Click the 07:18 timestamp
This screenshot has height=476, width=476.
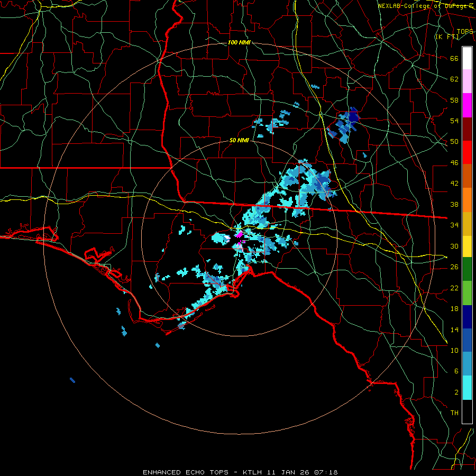tap(326, 472)
